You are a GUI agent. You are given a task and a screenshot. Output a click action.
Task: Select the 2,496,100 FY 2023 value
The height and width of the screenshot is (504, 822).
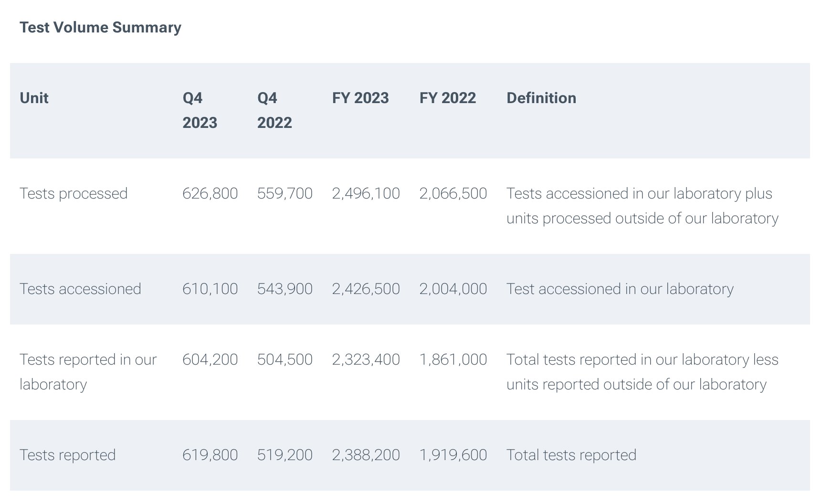[366, 193]
